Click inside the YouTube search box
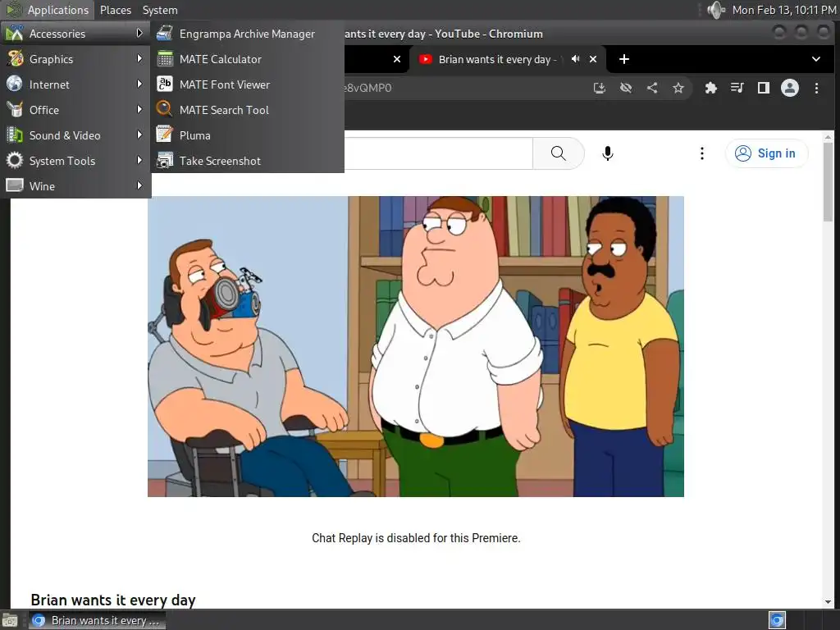This screenshot has width=840, height=630. pyautogui.click(x=438, y=153)
